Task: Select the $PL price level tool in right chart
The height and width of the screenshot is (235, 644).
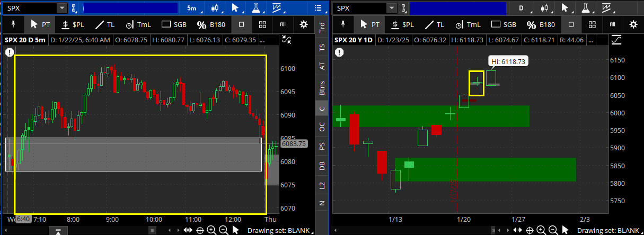Action: 402,24
